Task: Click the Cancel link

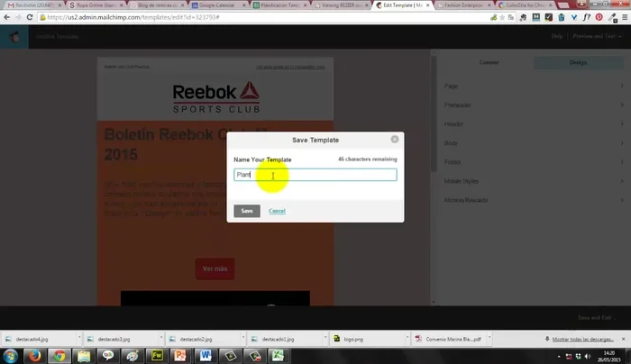Action: [277, 211]
